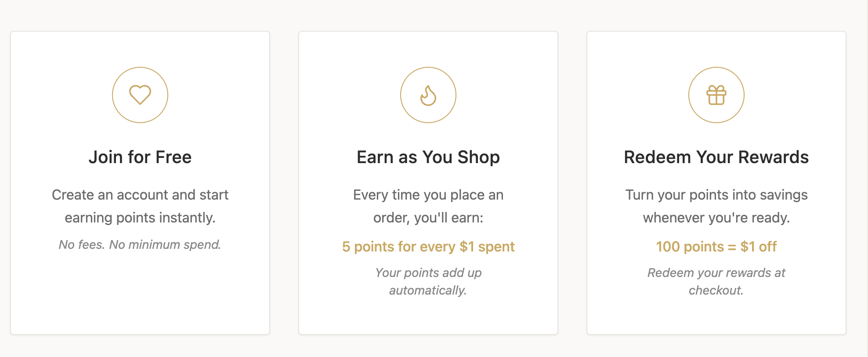Click the "Turn your points into savings" line
Viewport: 868px width, 357px height.
[716, 195]
